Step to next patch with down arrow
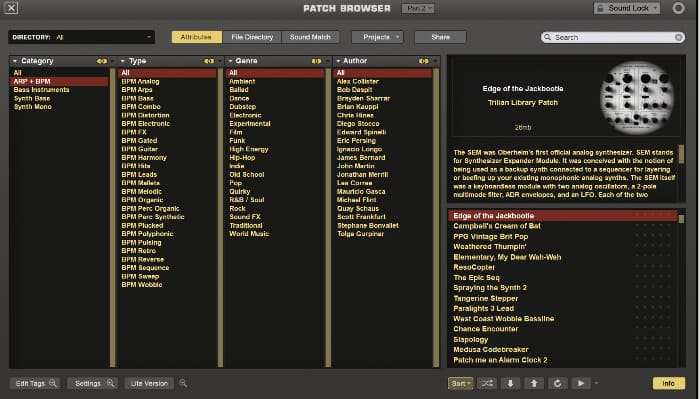The image size is (700, 399). click(x=510, y=383)
